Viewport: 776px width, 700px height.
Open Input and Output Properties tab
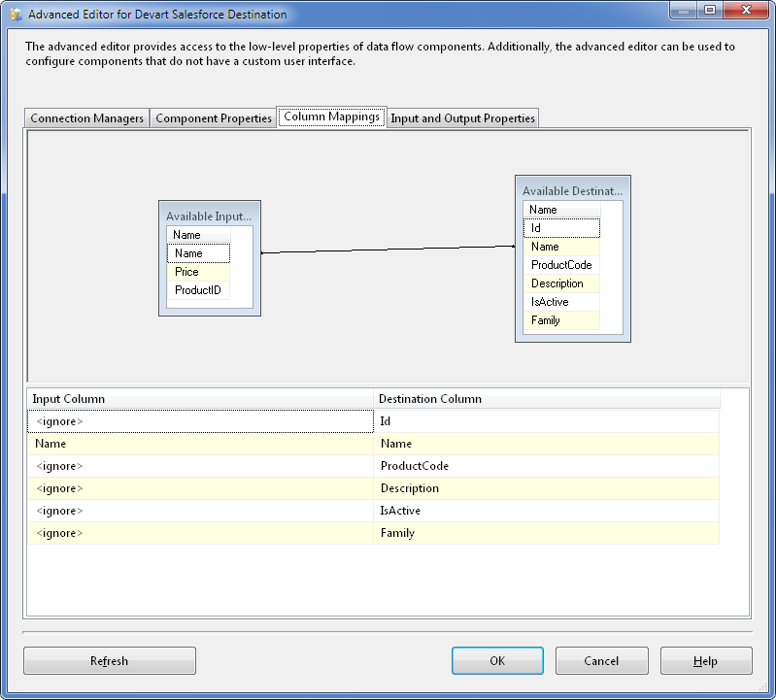tap(462, 118)
